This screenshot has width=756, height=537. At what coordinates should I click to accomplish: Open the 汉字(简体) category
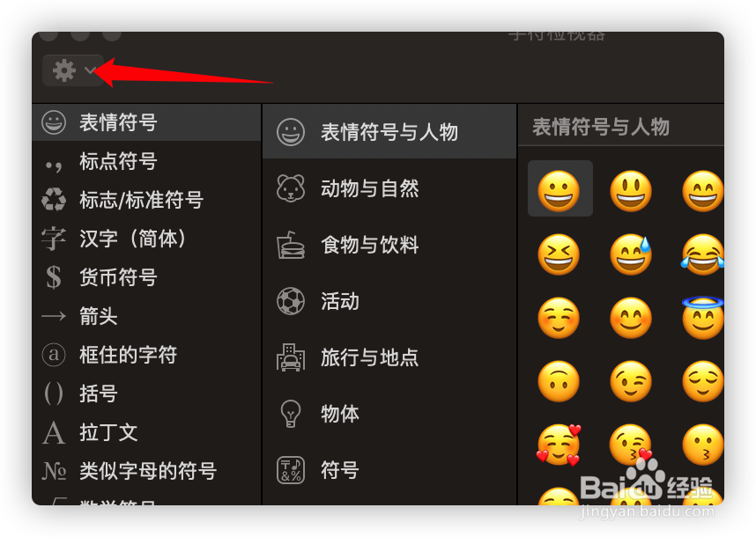pos(146,239)
